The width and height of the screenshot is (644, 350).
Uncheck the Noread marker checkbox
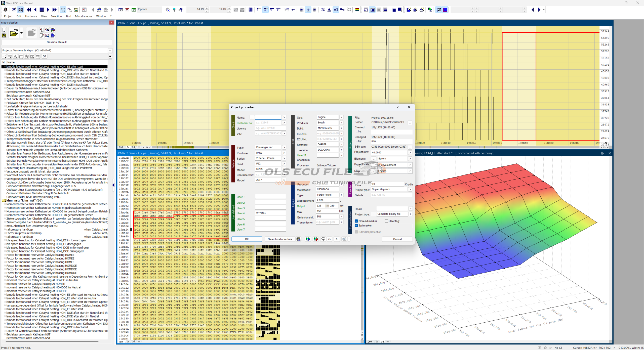356,221
